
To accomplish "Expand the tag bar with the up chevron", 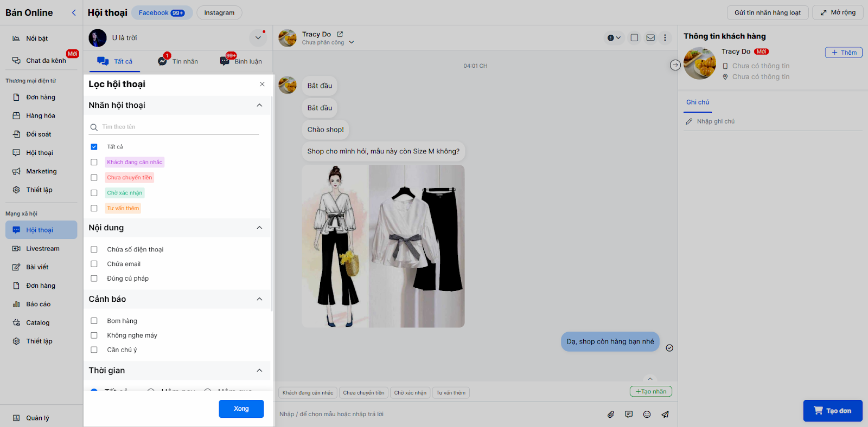I will point(650,379).
